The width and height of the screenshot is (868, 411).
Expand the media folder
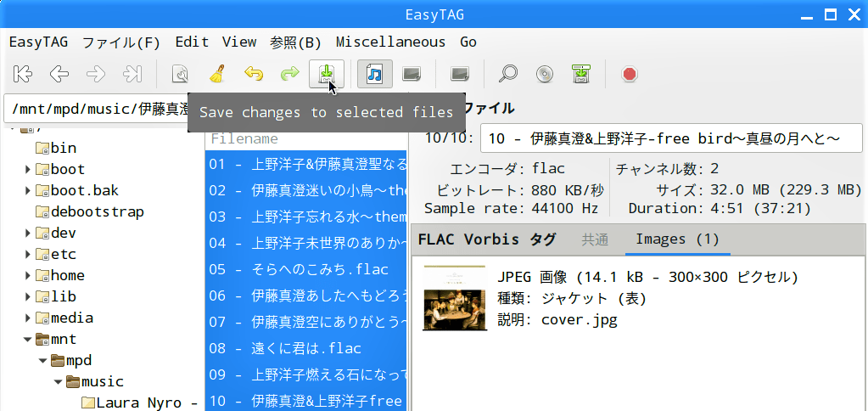pos(28,318)
